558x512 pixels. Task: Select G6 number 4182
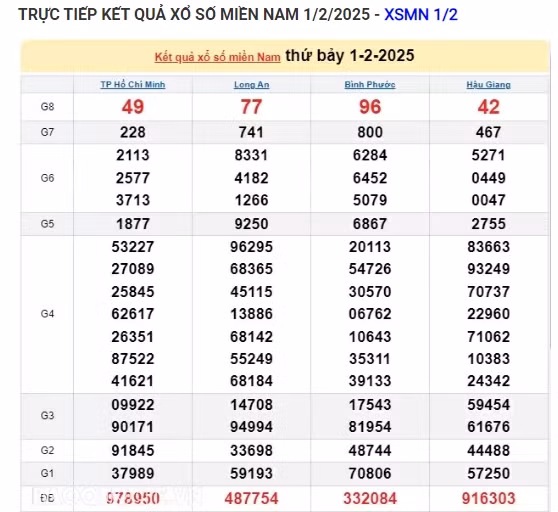click(252, 178)
